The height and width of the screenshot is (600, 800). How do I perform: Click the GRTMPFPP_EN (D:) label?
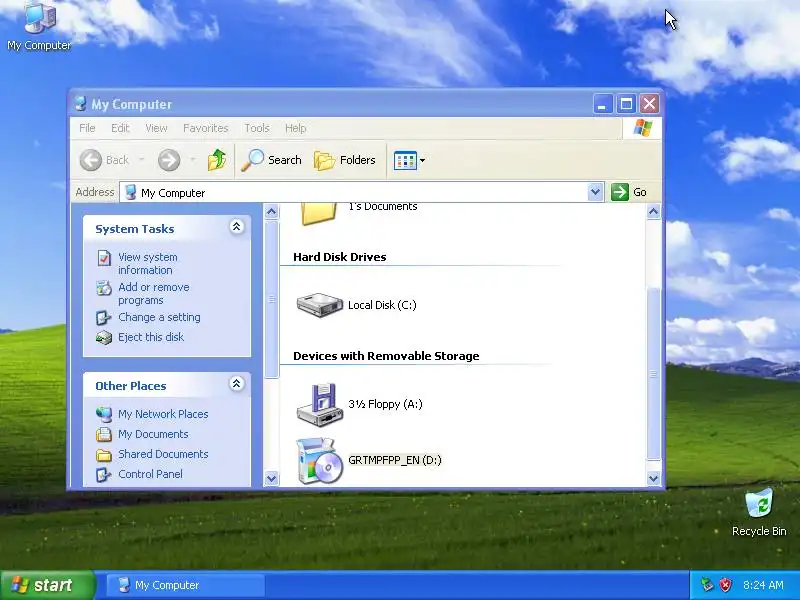(394, 460)
